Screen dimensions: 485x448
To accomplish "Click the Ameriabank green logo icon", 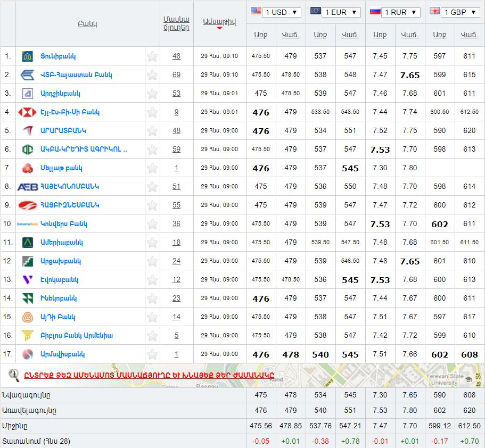I will [28, 243].
